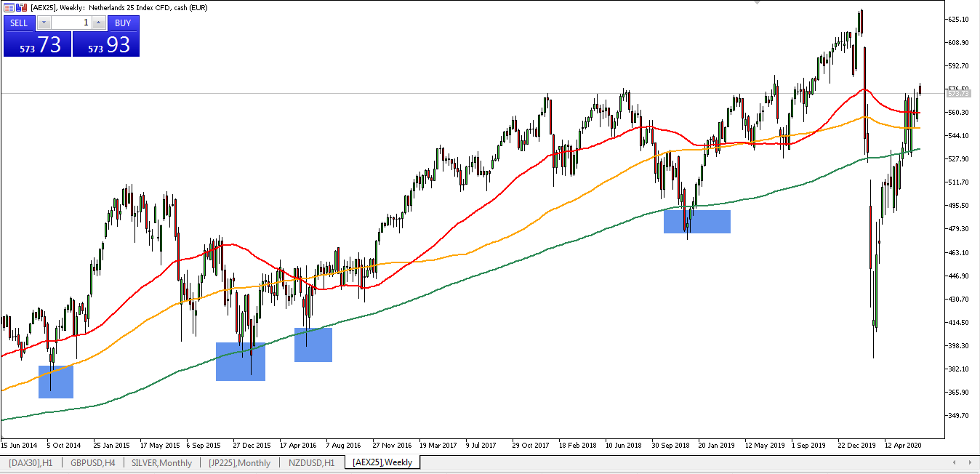
Task: Click the SELL button
Action: [19, 23]
